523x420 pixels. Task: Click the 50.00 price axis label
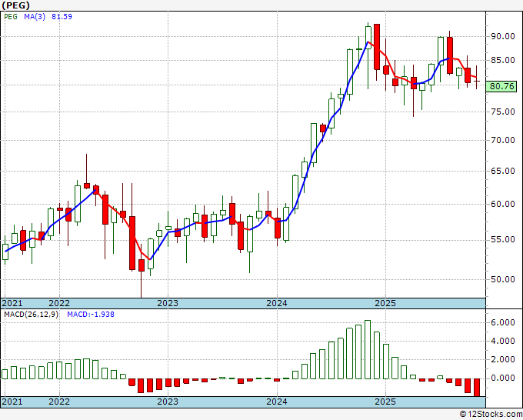coord(503,279)
